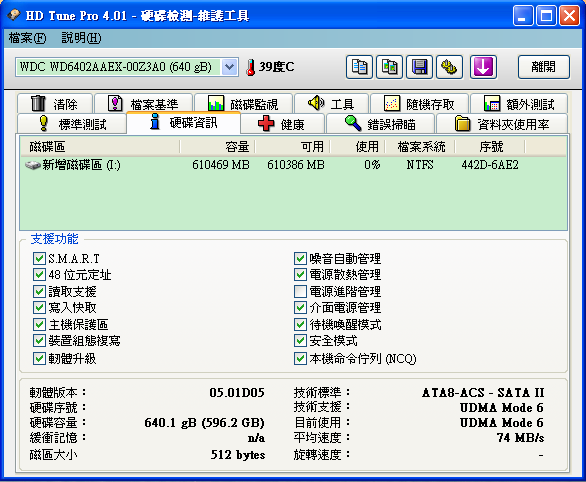This screenshot has height=482, width=586.
Task: Click the 容量 column header
Action: (218, 146)
